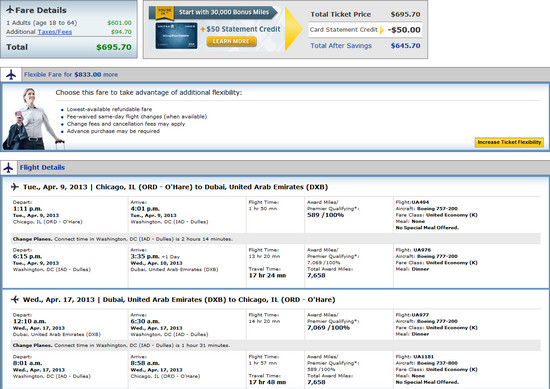Open the Taxes/Fees link
The image size is (550, 389).
(x=55, y=32)
